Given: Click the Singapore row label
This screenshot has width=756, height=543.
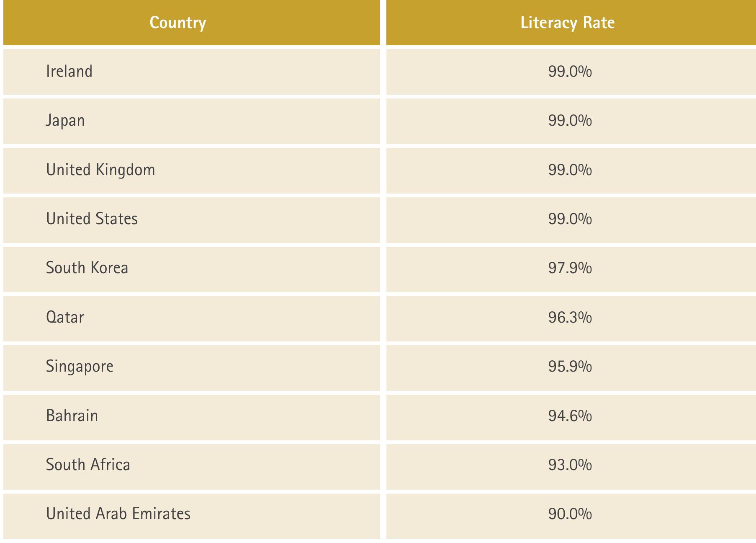Looking at the screenshot, I should point(80,367).
